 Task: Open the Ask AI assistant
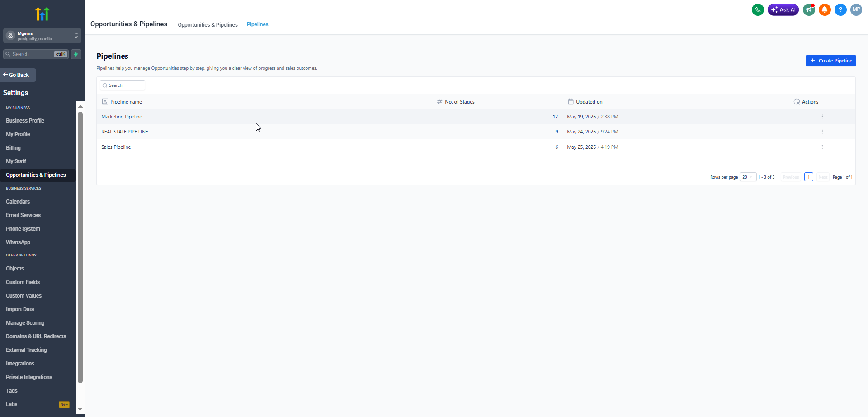tap(783, 9)
